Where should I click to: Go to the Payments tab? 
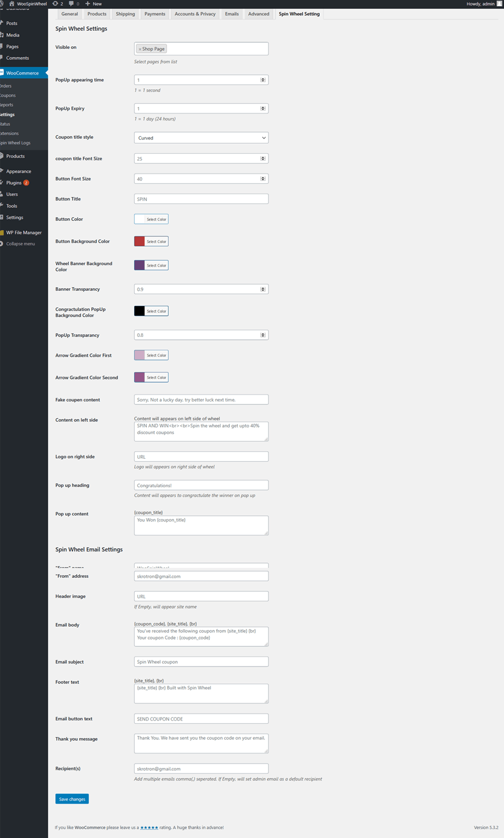click(x=155, y=14)
